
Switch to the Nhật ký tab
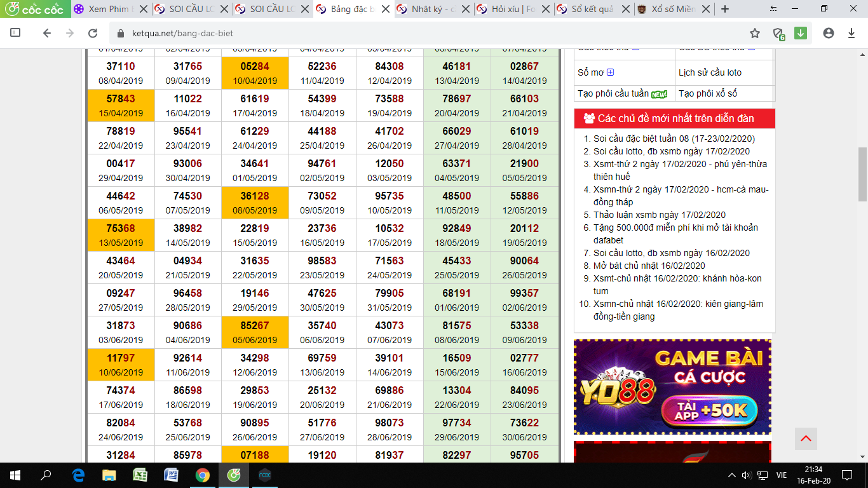(x=433, y=9)
